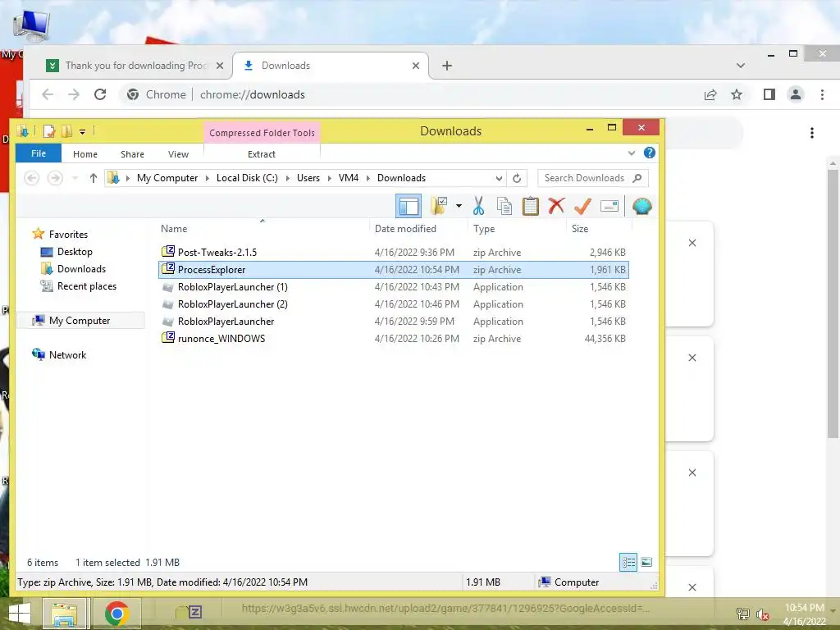Open the Extract ribbon tab
This screenshot has width=840, height=630.
tap(262, 154)
